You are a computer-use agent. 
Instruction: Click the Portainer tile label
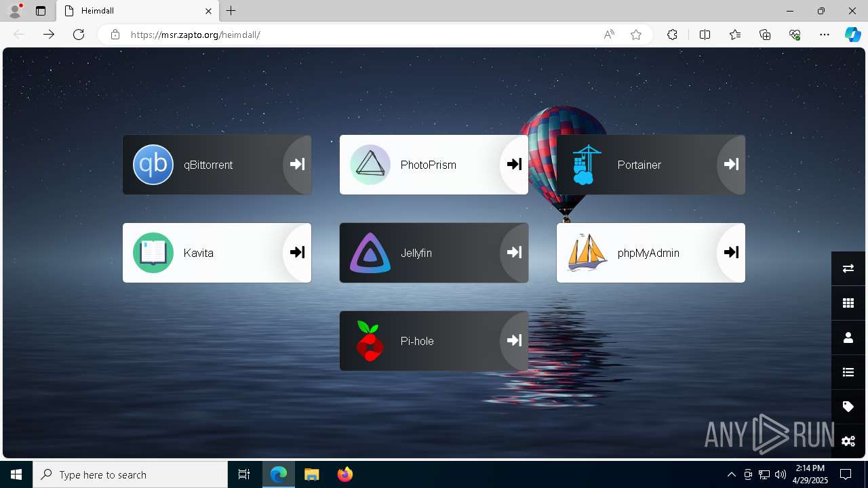pos(639,165)
